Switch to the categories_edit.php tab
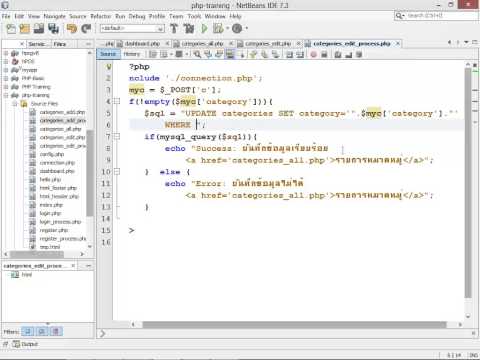The height and width of the screenshot is (360, 480). (268, 44)
